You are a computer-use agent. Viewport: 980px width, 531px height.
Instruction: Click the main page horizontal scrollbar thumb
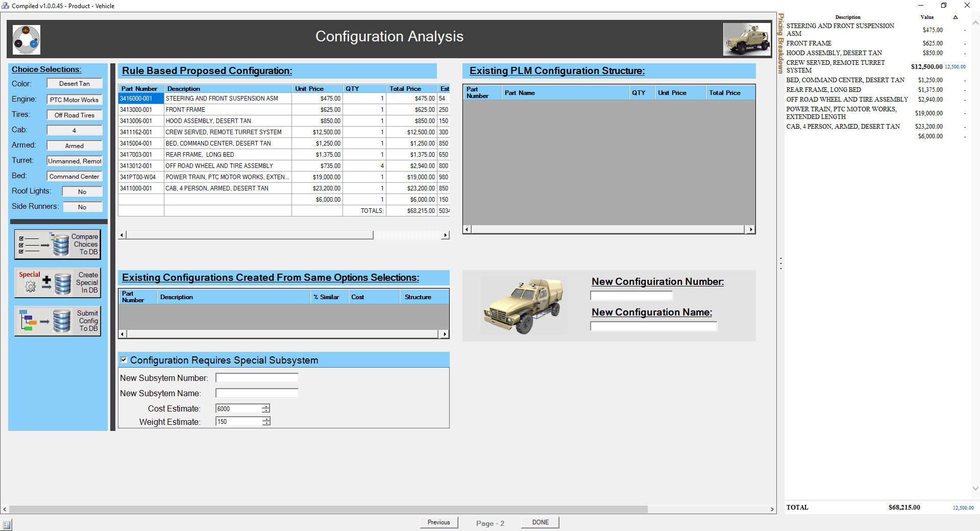pos(328,510)
